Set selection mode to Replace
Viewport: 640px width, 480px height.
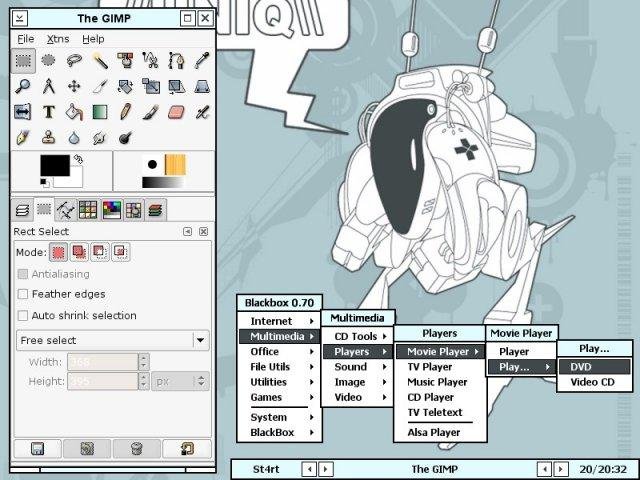click(x=58, y=252)
